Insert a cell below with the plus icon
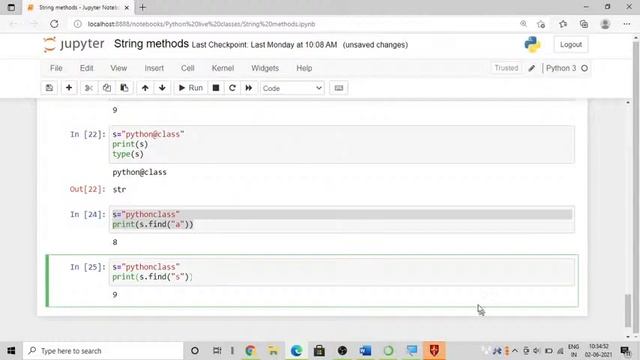 click(x=69, y=88)
